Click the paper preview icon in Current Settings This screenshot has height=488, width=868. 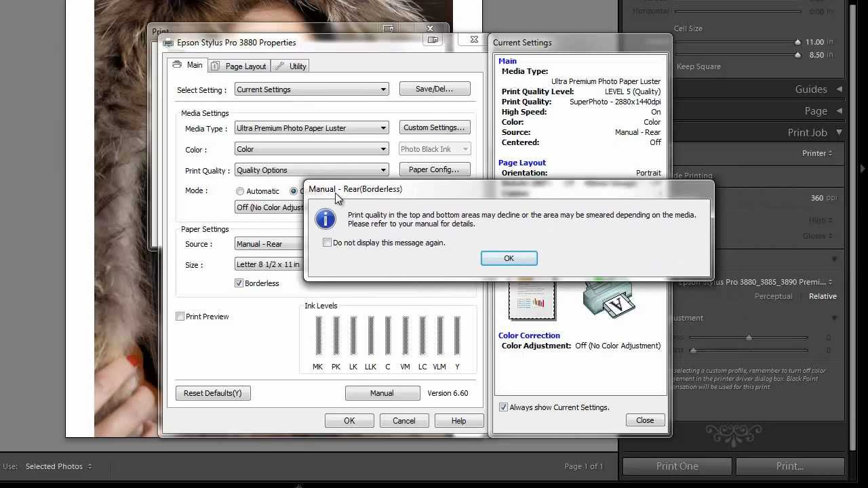532,300
